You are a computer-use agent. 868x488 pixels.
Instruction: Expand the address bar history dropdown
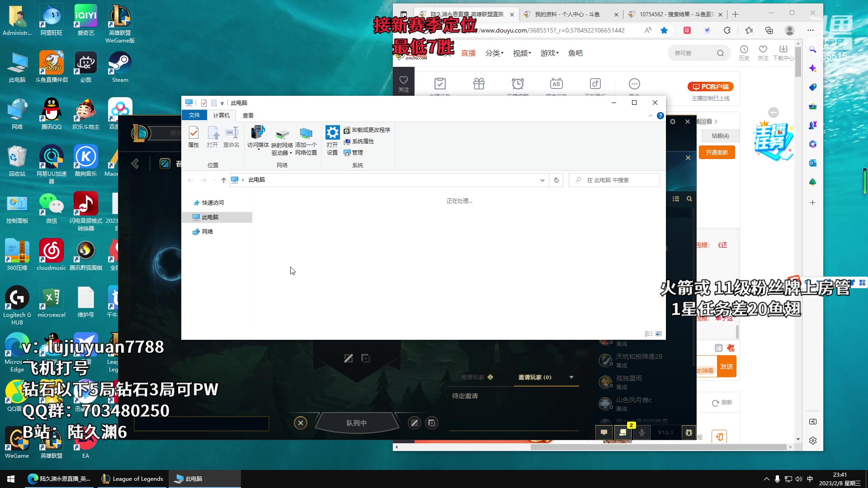[x=542, y=180]
